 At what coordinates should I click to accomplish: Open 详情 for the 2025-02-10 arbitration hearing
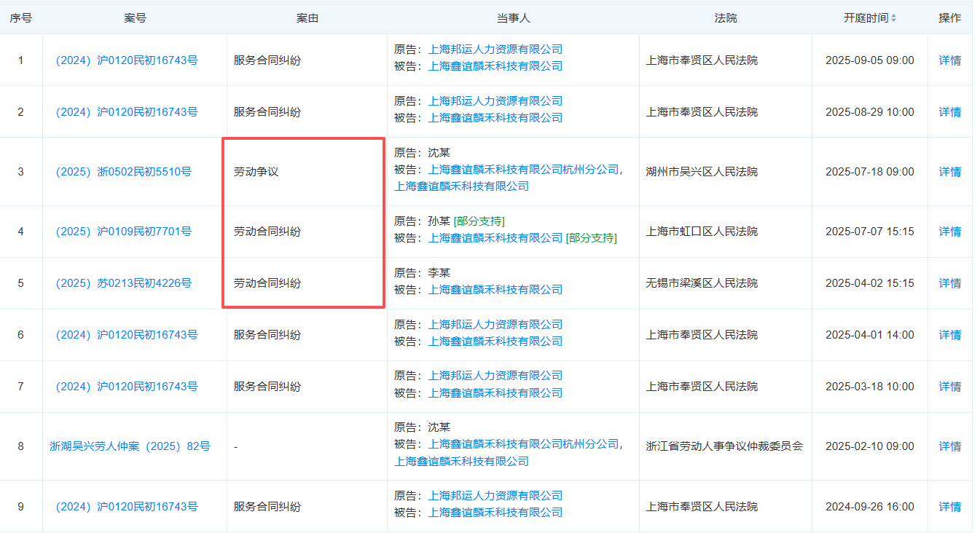point(949,446)
